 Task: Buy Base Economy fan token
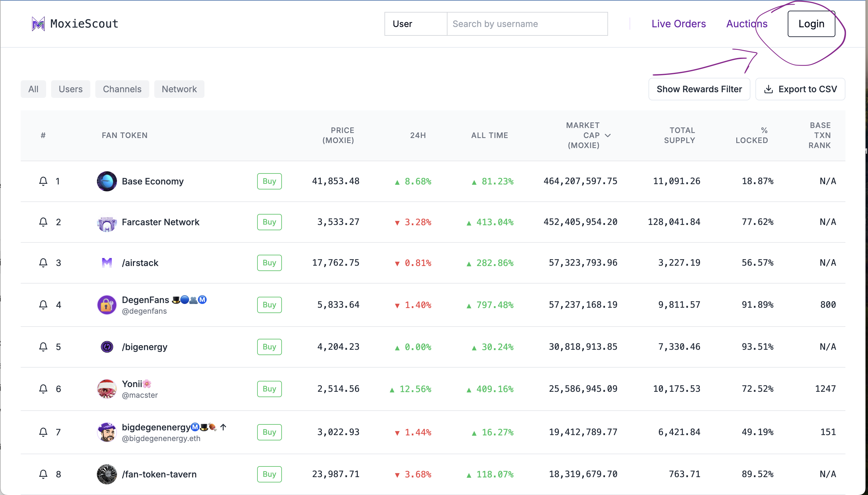pos(269,181)
